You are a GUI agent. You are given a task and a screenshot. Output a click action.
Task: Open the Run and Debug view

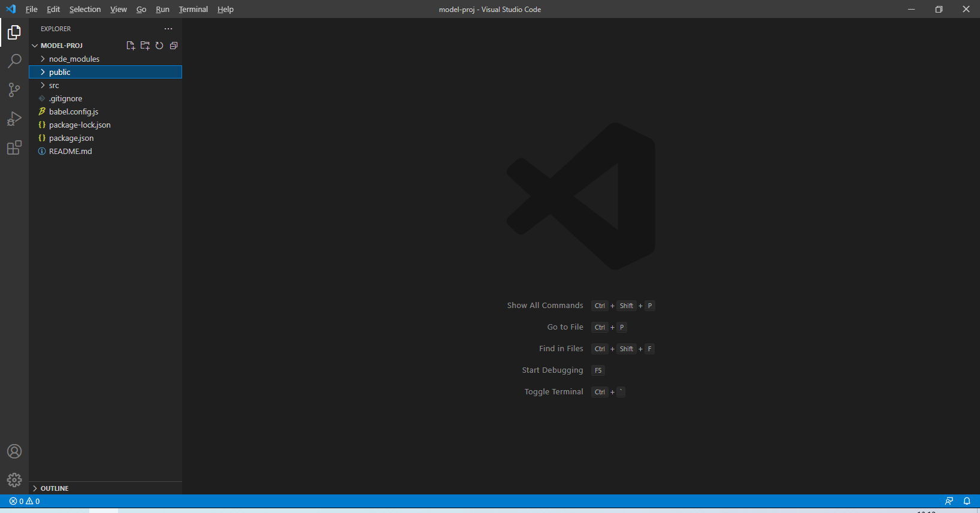coord(14,119)
